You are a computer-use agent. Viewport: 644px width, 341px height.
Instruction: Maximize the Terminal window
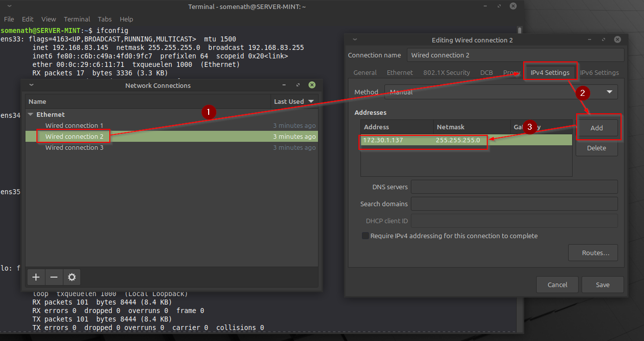[x=500, y=6]
